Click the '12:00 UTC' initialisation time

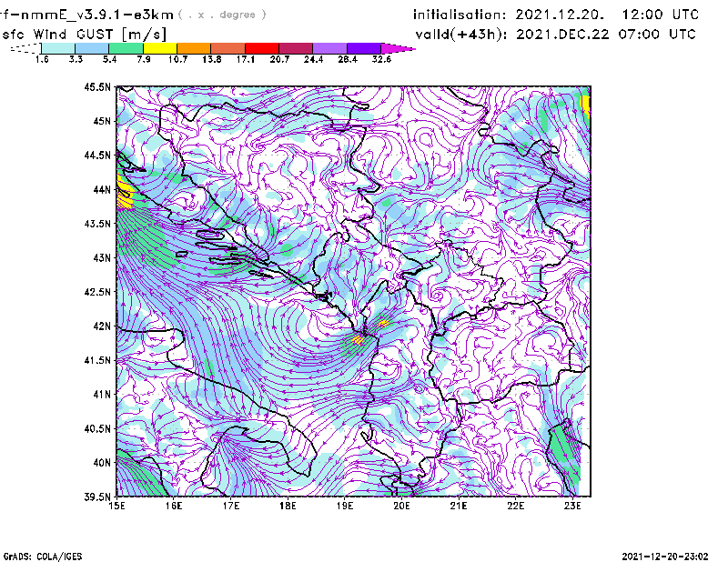tap(661, 15)
